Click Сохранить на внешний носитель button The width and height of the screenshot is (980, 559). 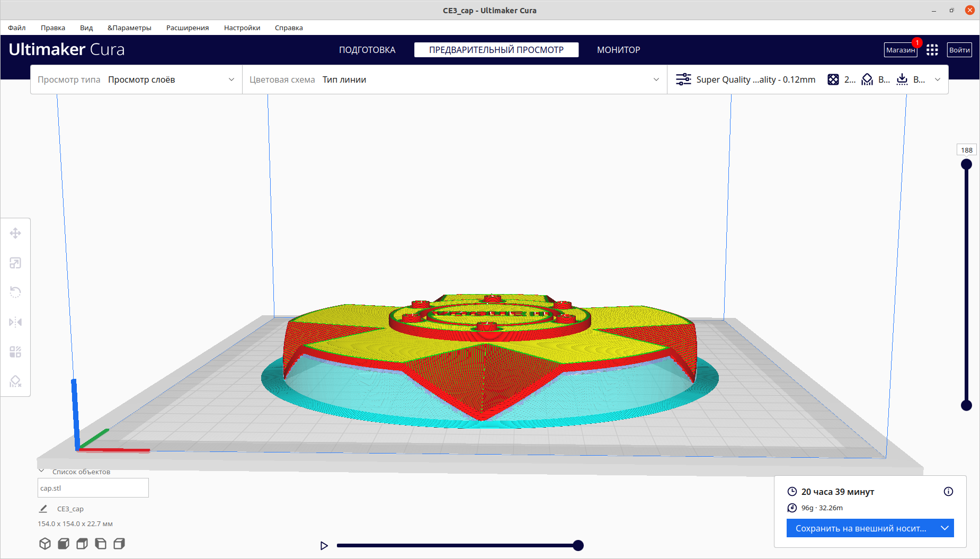click(861, 528)
